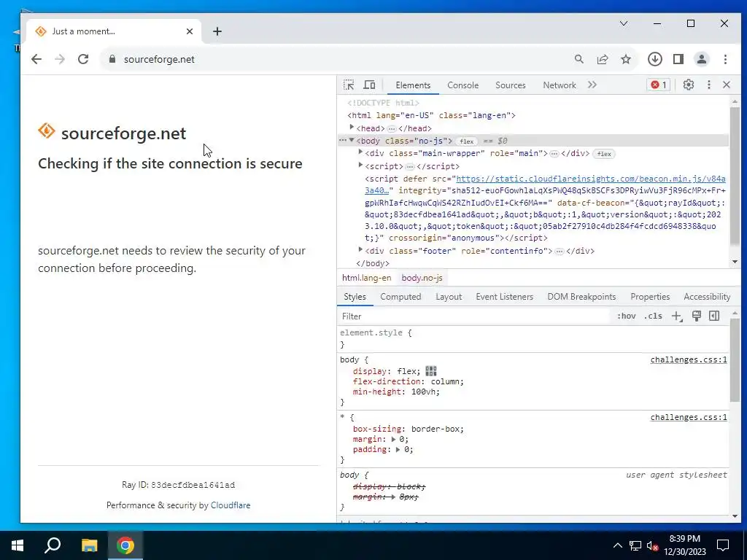Screen dimensions: 747x560
Task: Open the Network tab
Action: (560, 85)
